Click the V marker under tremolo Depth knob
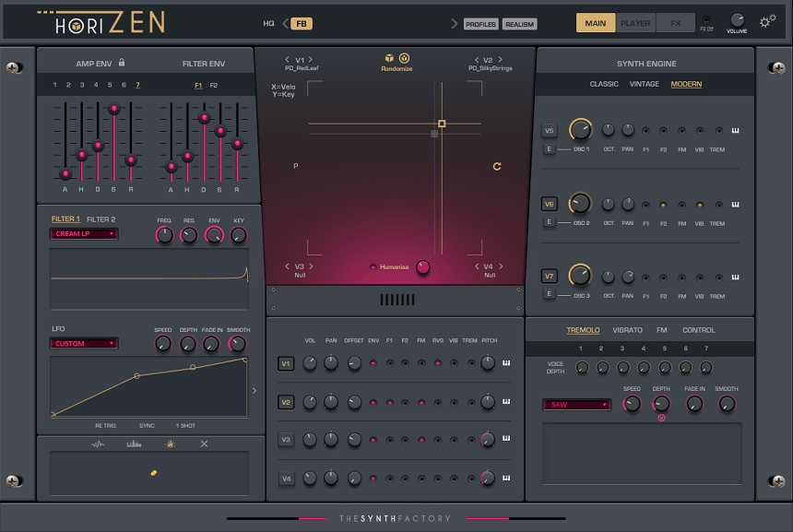 (661, 418)
